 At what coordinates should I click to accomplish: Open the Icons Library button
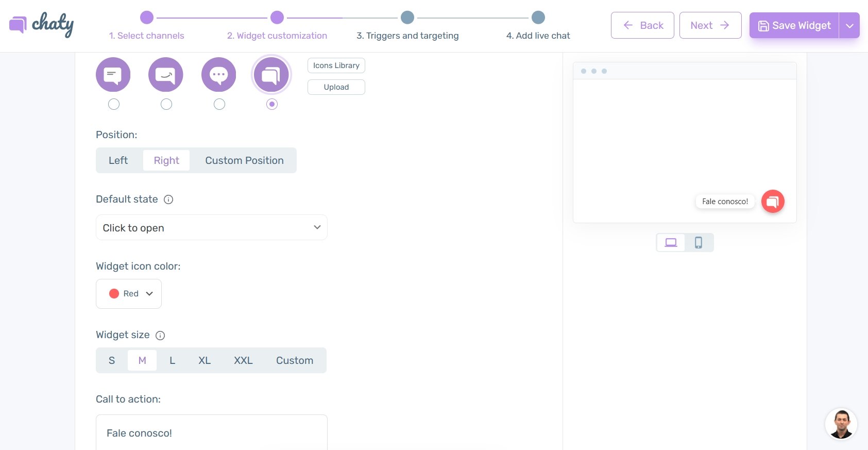336,65
